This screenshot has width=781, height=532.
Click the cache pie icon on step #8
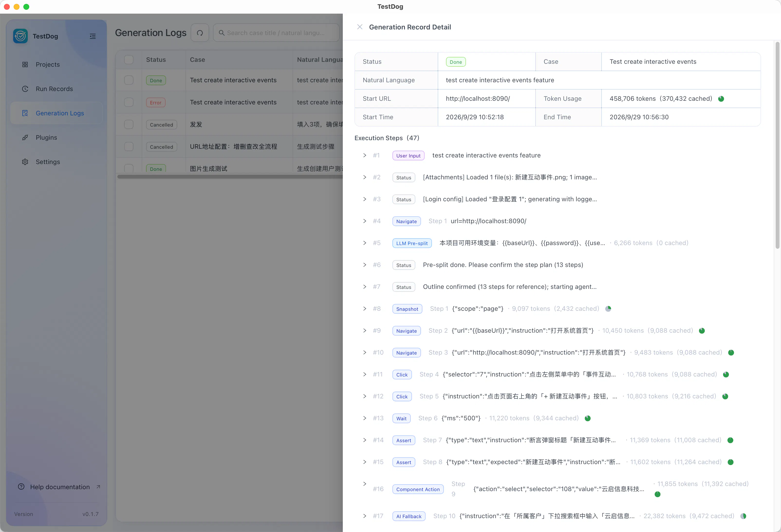point(608,309)
